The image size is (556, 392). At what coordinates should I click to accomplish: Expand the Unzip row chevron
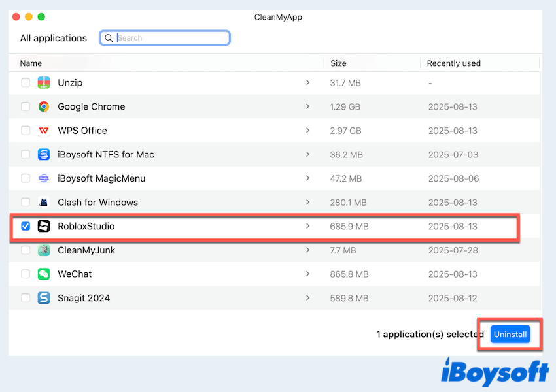(307, 82)
